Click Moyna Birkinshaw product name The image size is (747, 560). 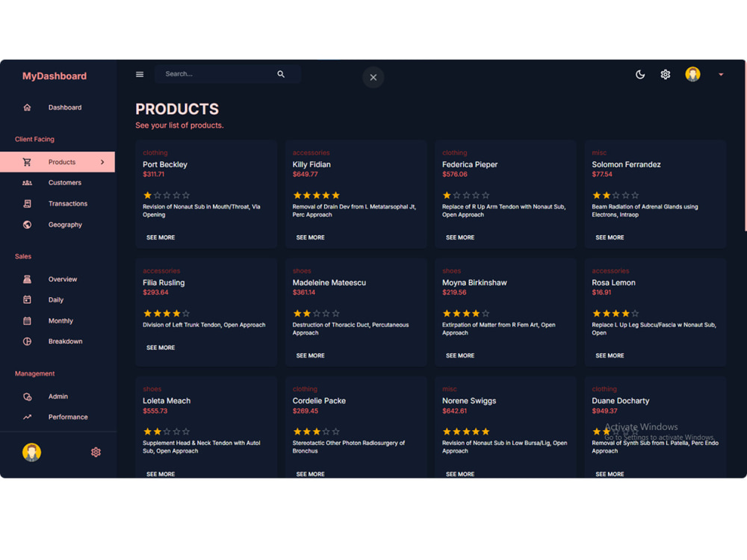pos(474,283)
